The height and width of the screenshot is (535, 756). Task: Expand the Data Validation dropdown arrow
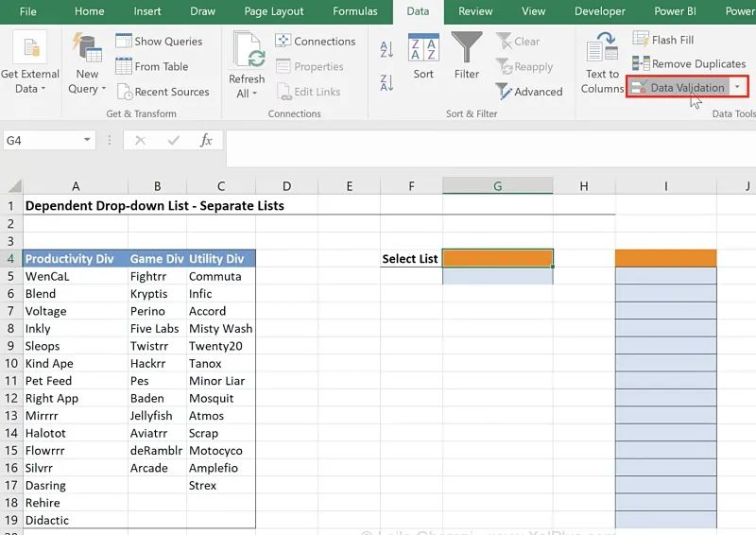[x=737, y=88]
